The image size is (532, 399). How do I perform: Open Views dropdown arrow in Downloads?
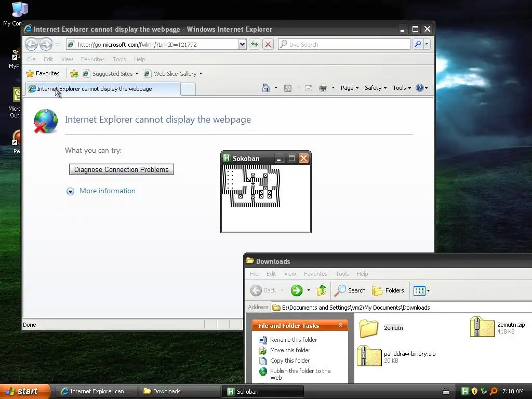coord(428,291)
